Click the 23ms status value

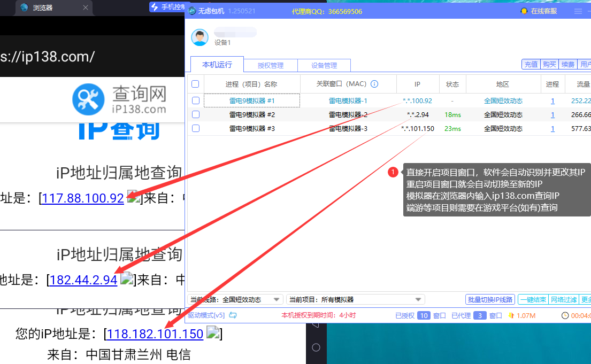pos(452,128)
